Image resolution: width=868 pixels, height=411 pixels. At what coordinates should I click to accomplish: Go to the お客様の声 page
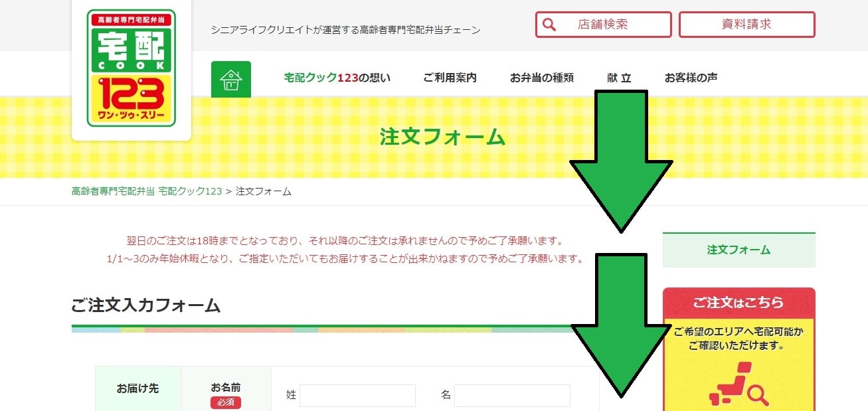coord(691,78)
